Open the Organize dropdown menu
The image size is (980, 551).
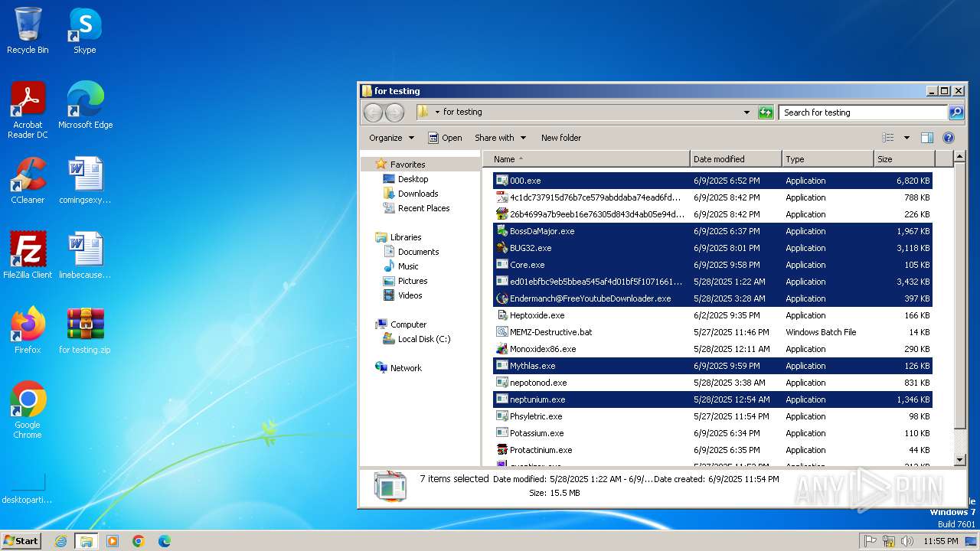[x=391, y=138]
